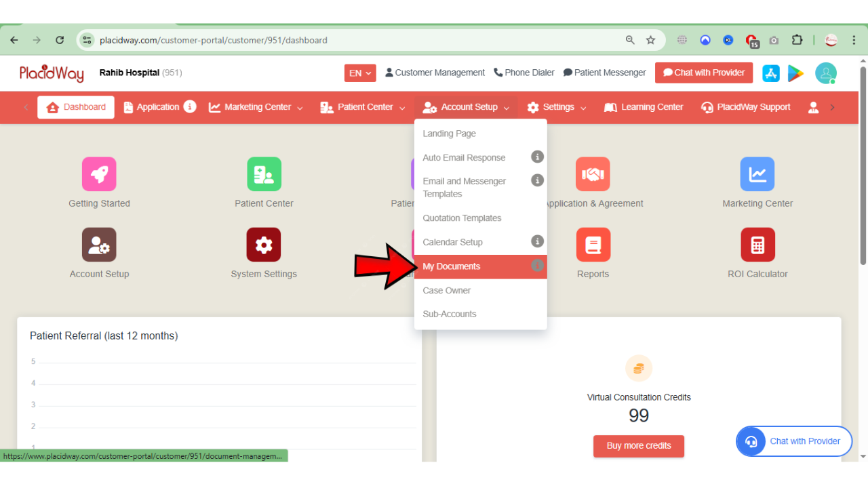Screen dimensions: 868x488
Task: Select Sub-Accounts in the dropdown menu
Action: 450,314
